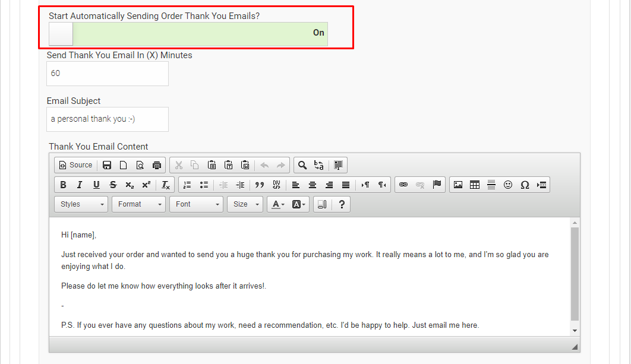
Task: Switch to Source view in the editor
Action: pyautogui.click(x=75, y=165)
